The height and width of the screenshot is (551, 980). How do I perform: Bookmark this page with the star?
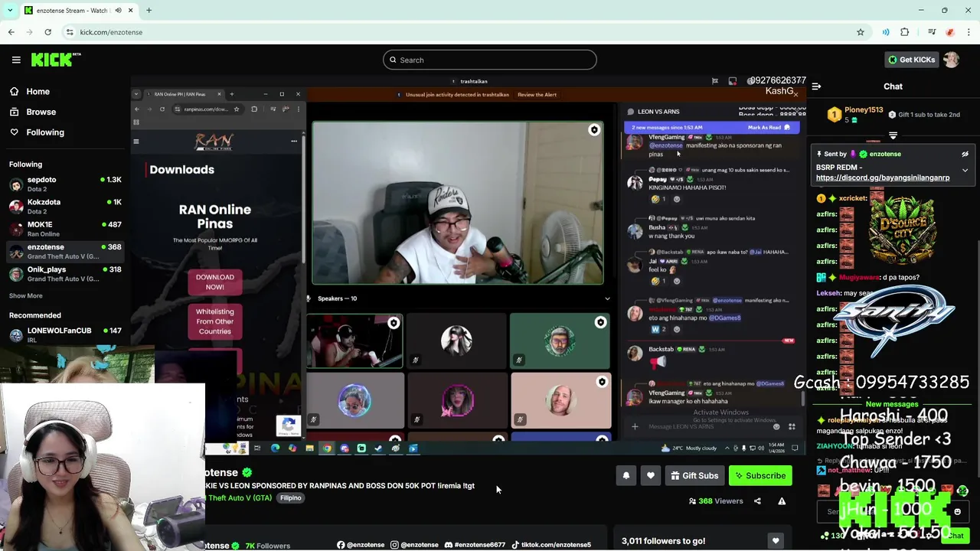pyautogui.click(x=861, y=32)
